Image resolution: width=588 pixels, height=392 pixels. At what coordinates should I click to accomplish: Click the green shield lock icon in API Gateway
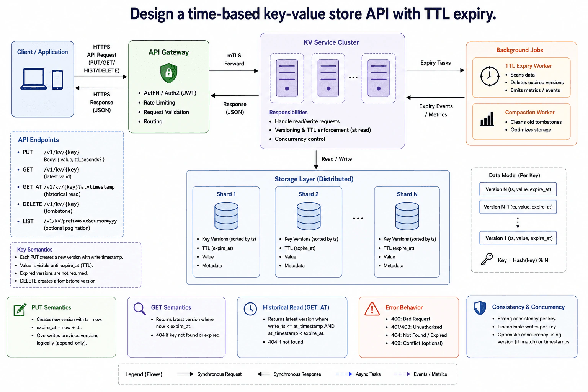(169, 73)
